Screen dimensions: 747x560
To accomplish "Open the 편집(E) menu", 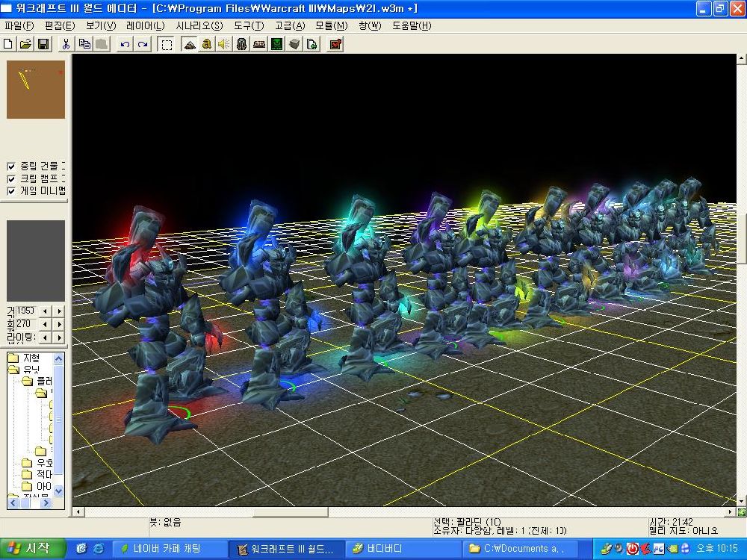I will tap(60, 25).
